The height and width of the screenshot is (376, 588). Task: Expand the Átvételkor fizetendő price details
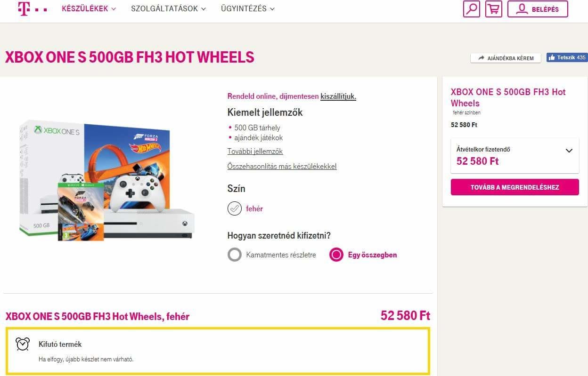[x=569, y=151]
